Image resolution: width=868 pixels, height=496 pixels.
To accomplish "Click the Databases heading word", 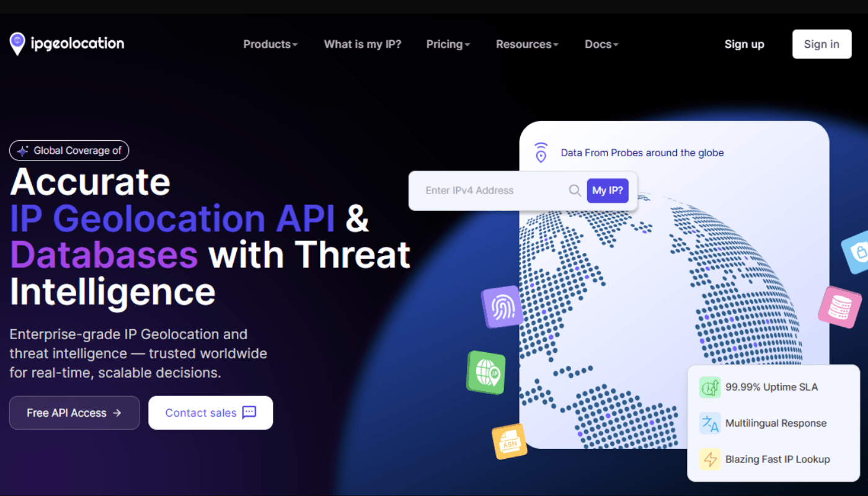I will 104,254.
